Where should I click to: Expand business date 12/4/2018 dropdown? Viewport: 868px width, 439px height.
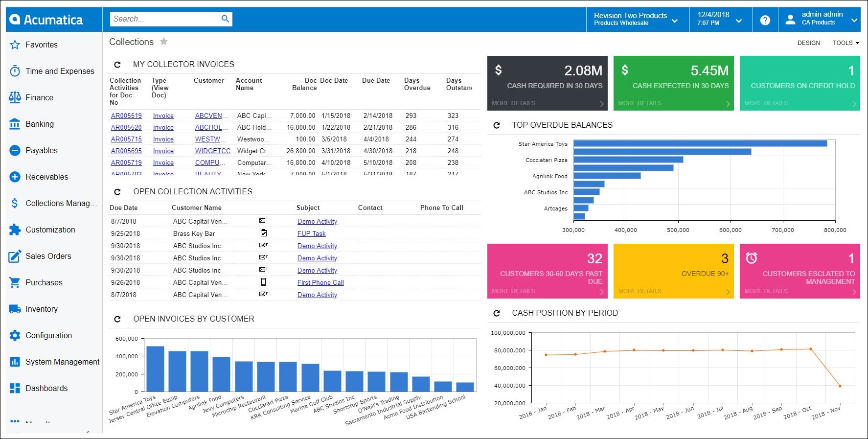(739, 21)
